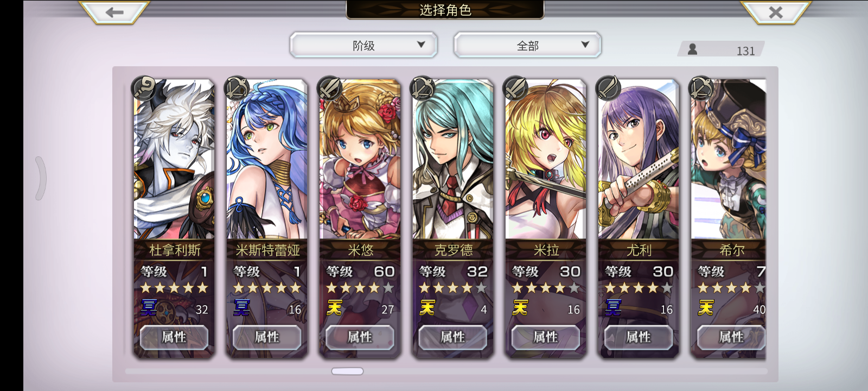This screenshot has width=868, height=391.
Task: Click the horizontal scrollbar thumb
Action: 347,371
